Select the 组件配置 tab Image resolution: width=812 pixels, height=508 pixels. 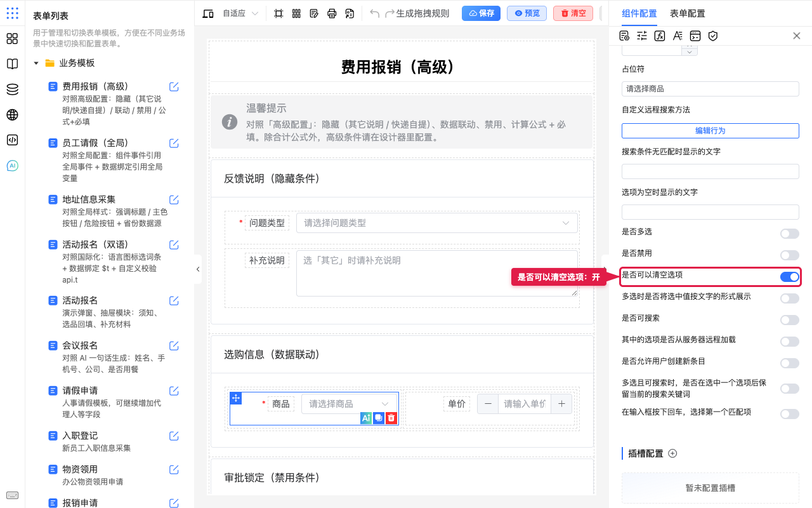coord(639,13)
